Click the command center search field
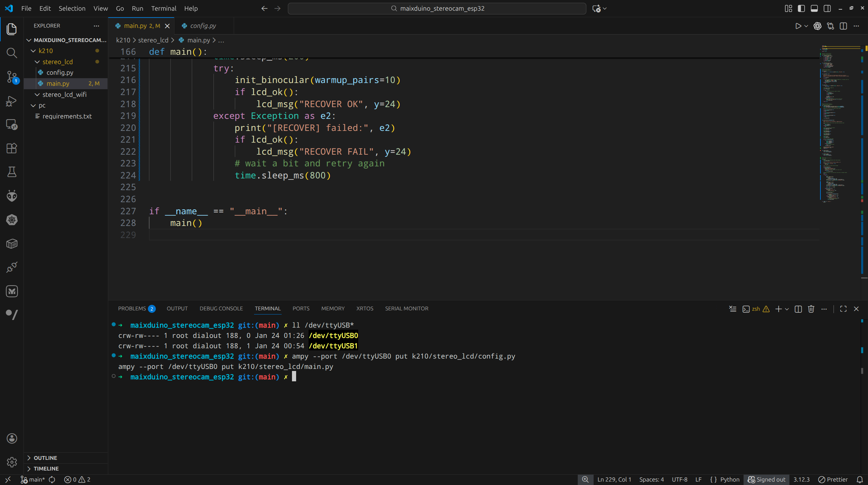Viewport: 868px width, 485px height. (x=437, y=8)
